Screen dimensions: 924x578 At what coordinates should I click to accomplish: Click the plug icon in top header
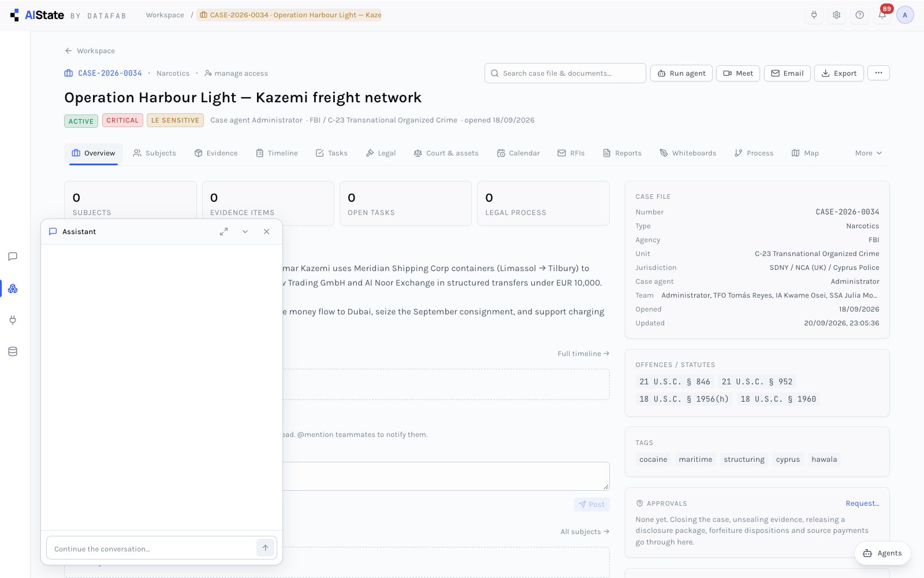(x=814, y=15)
